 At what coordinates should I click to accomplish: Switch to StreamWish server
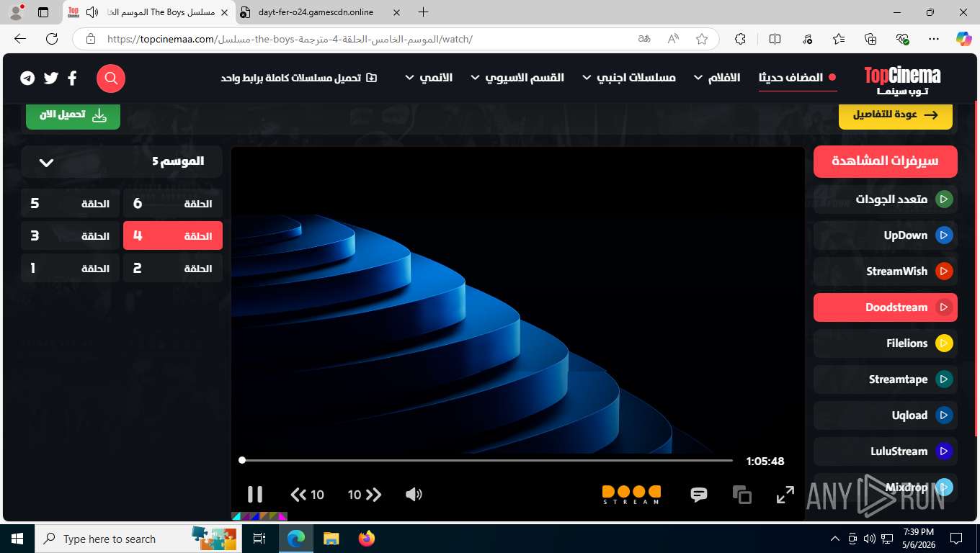[x=886, y=271]
